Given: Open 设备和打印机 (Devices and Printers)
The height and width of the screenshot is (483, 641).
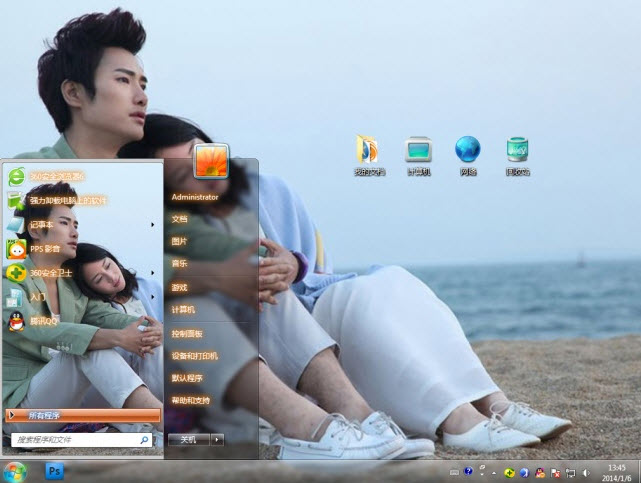Looking at the screenshot, I should [x=195, y=356].
